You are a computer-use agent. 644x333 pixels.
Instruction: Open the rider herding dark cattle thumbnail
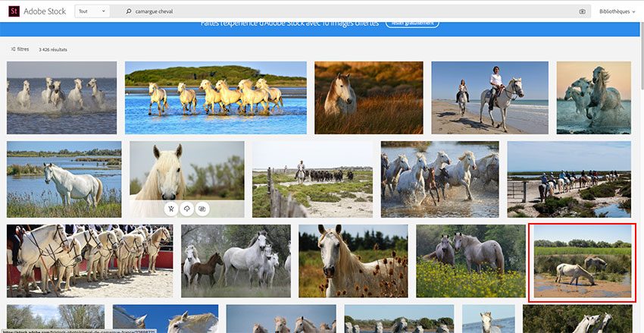coord(313,179)
